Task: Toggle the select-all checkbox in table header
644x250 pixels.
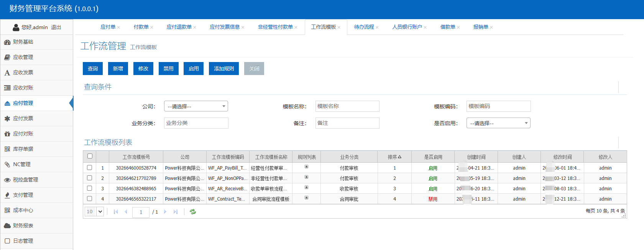Action: pos(90,156)
